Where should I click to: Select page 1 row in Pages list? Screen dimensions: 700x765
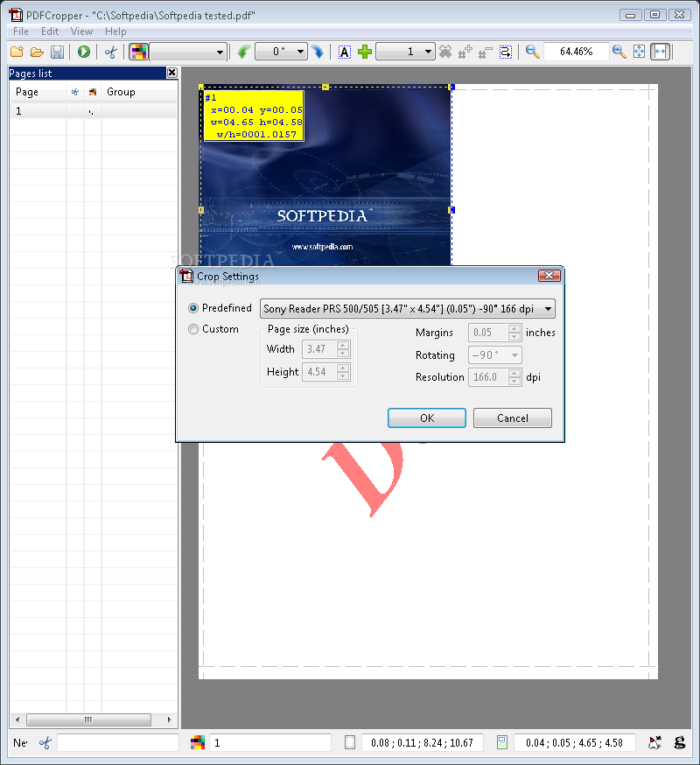[94, 111]
